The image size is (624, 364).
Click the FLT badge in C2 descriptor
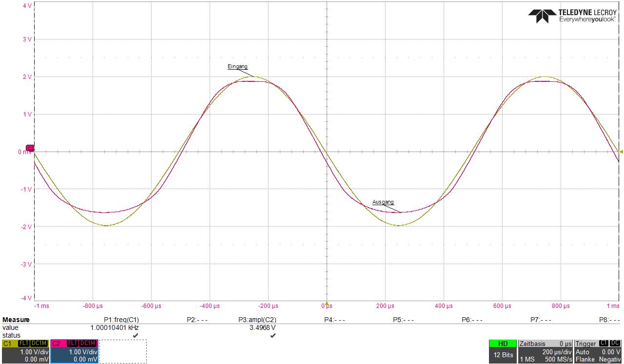click(72, 344)
